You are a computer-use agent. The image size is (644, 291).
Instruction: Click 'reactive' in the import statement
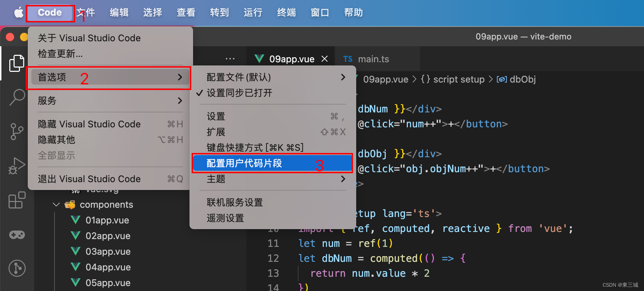click(466, 228)
